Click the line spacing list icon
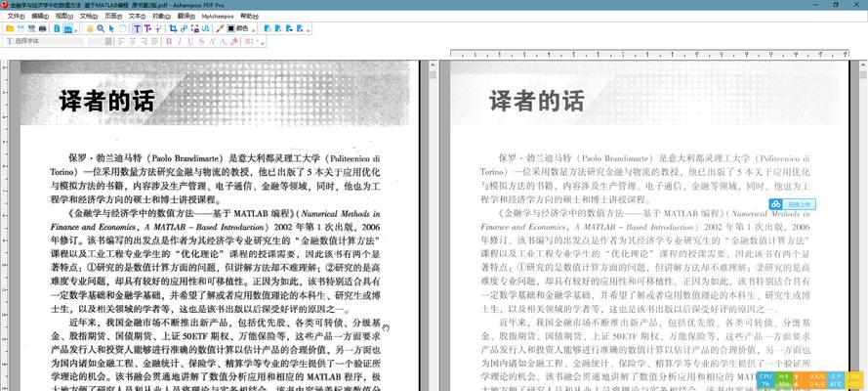The height and width of the screenshot is (391, 868). pos(248,41)
